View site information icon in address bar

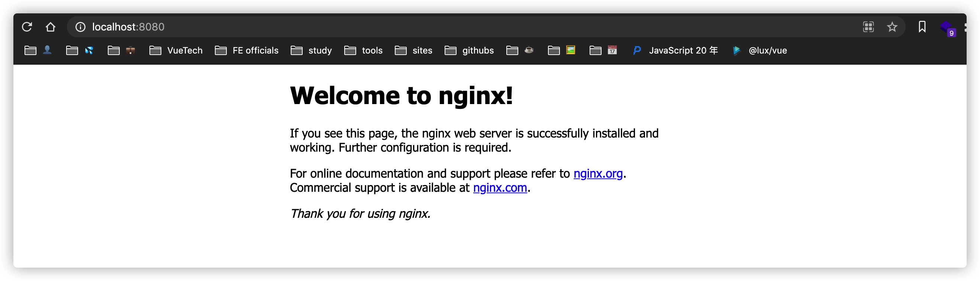pyautogui.click(x=80, y=27)
